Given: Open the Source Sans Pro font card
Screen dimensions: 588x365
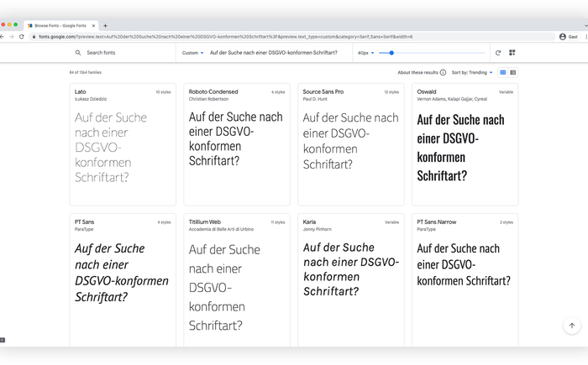Looking at the screenshot, I should 351,144.
